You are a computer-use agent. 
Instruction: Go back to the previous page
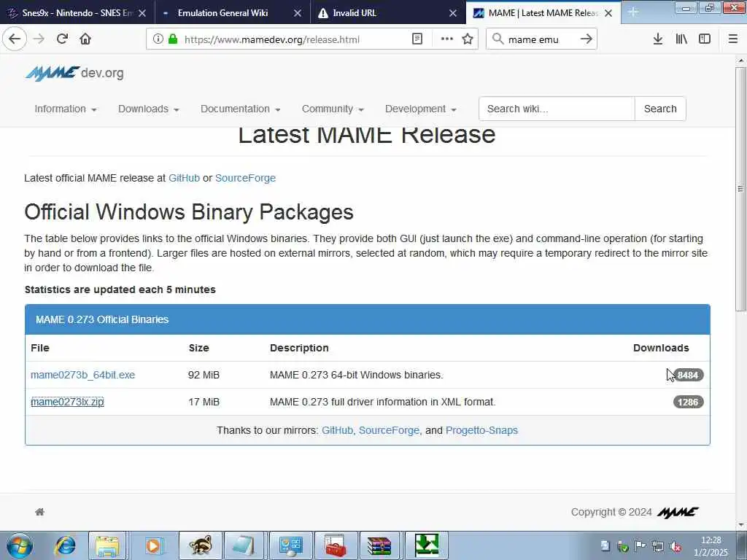[x=15, y=39]
